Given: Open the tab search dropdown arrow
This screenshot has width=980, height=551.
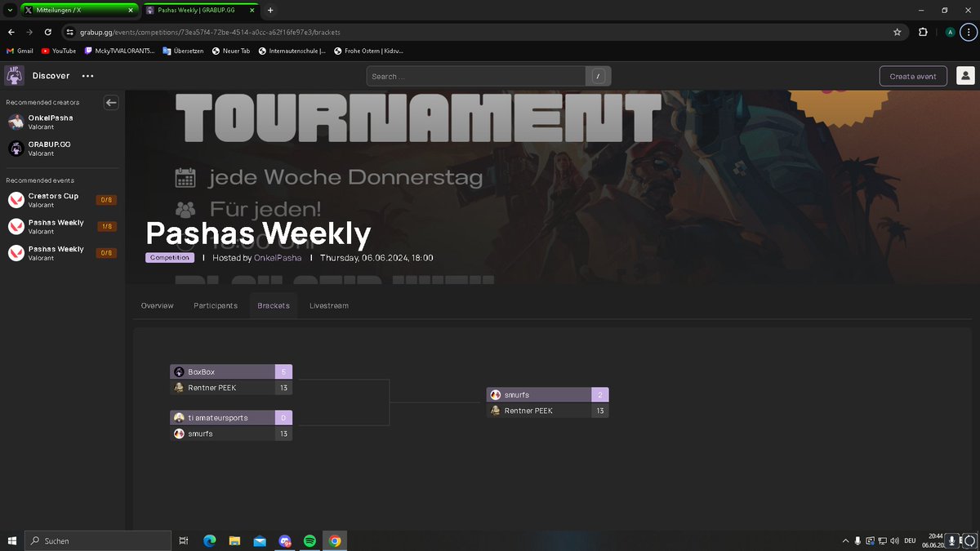Looking at the screenshot, I should (9, 10).
